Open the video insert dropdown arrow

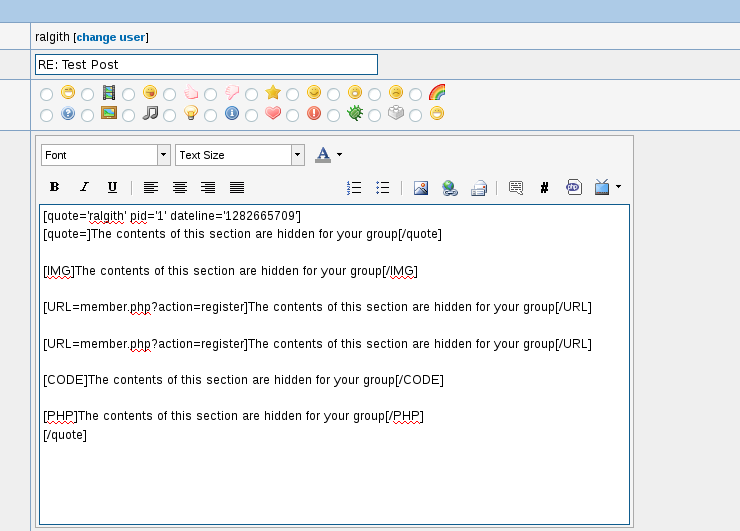pos(619,186)
